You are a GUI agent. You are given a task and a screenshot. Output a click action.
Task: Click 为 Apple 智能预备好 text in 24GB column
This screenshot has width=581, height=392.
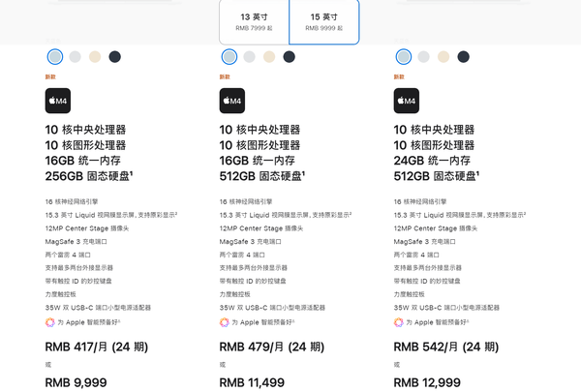click(x=438, y=322)
